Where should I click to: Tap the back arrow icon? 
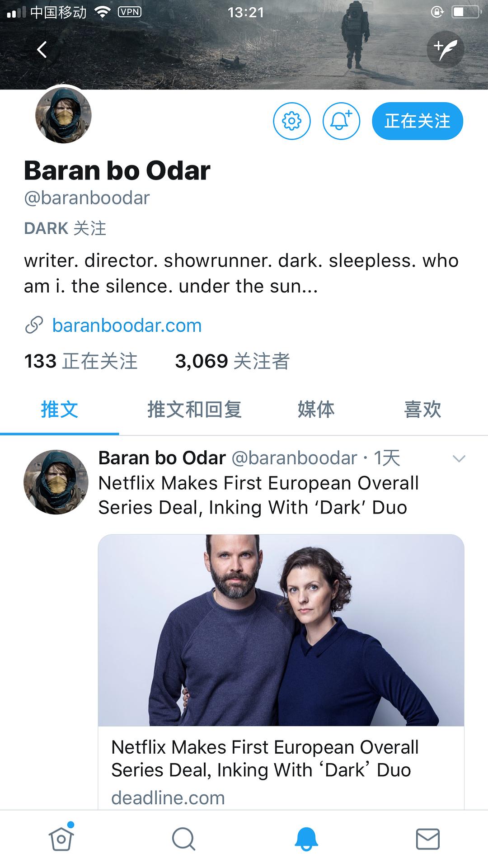pyautogui.click(x=42, y=50)
